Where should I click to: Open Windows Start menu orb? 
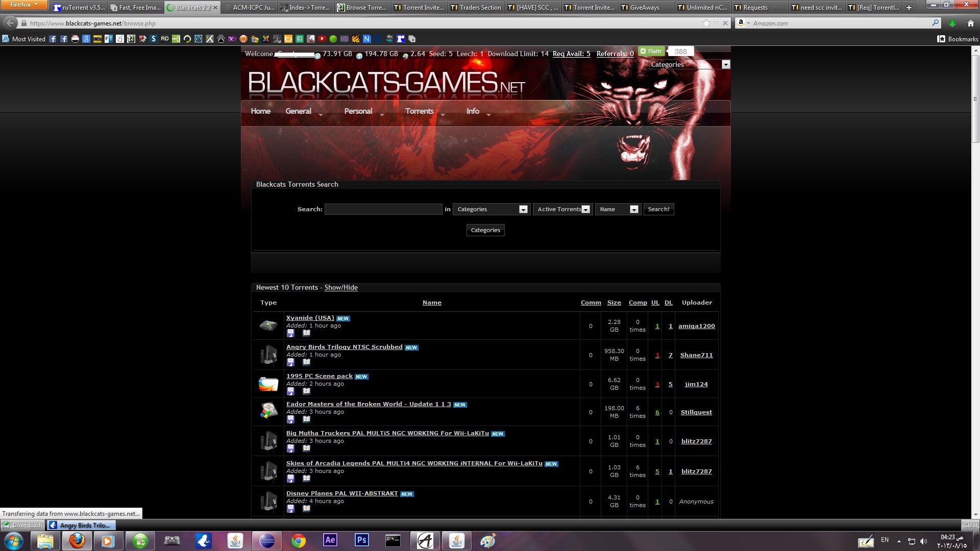click(14, 541)
